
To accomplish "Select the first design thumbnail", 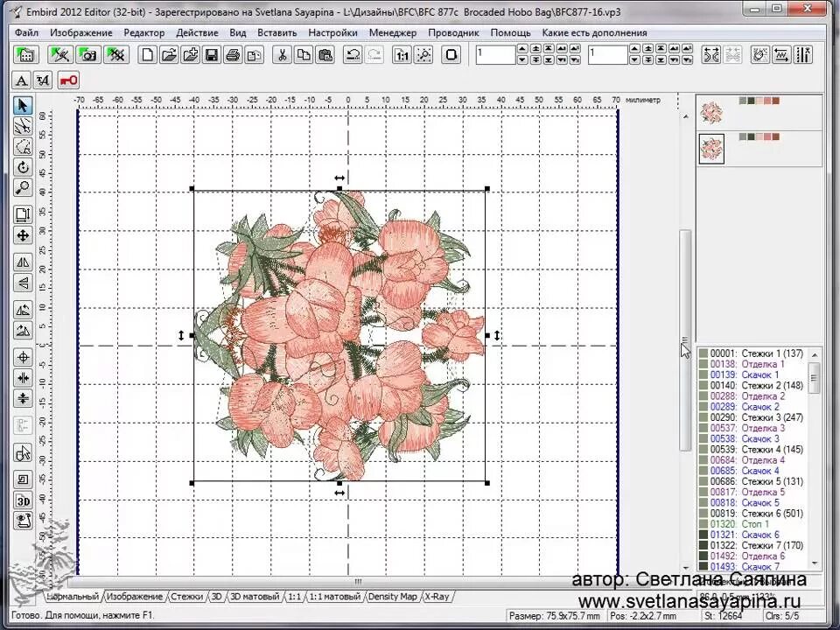I will click(x=711, y=113).
